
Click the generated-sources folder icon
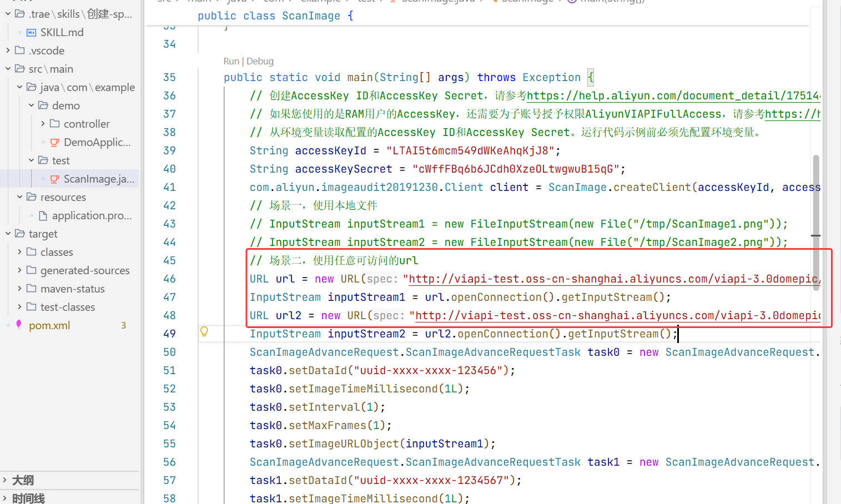(x=32, y=270)
